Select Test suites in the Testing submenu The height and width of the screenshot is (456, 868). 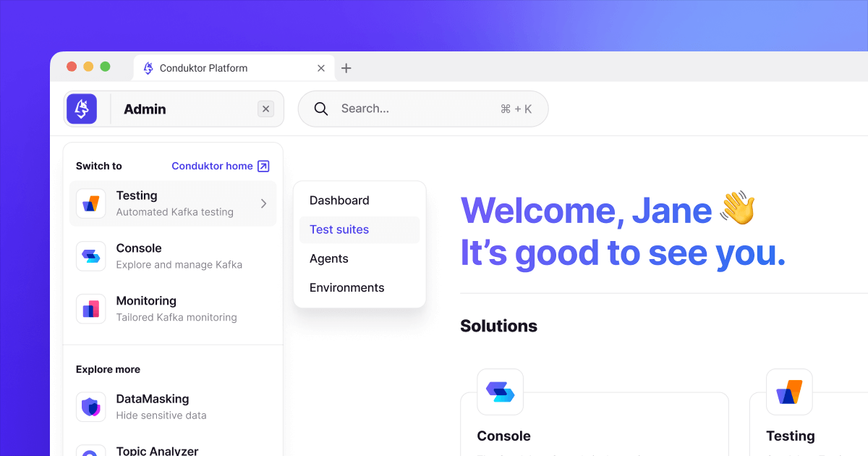point(359,229)
